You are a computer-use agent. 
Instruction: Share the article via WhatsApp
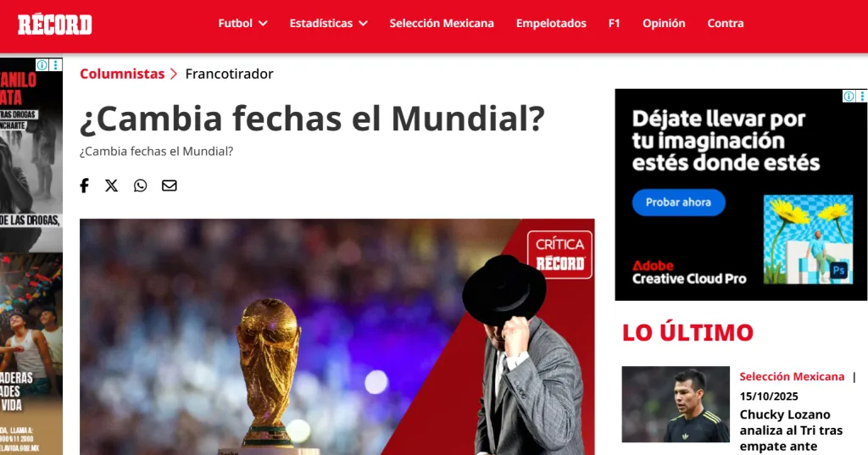(141, 186)
